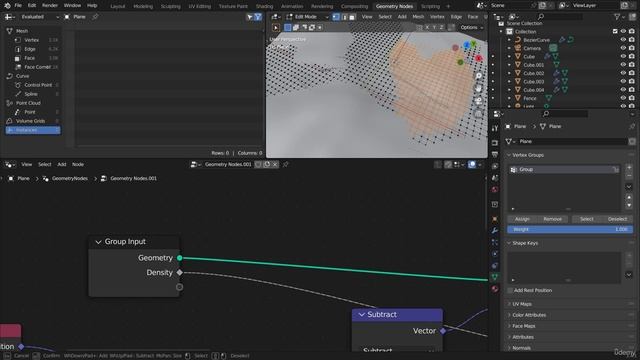The height and width of the screenshot is (360, 640).
Task: Move vertex group down with arrow button
Action: pos(629,205)
